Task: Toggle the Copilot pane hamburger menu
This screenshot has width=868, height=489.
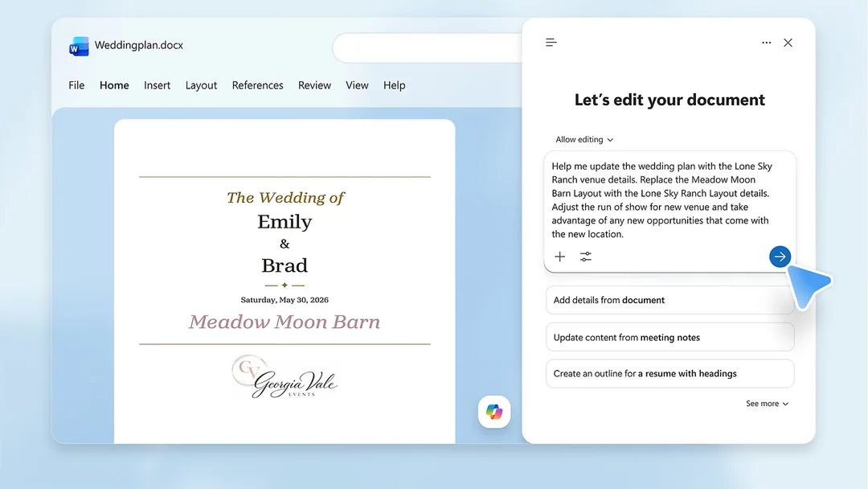Action: coord(551,43)
